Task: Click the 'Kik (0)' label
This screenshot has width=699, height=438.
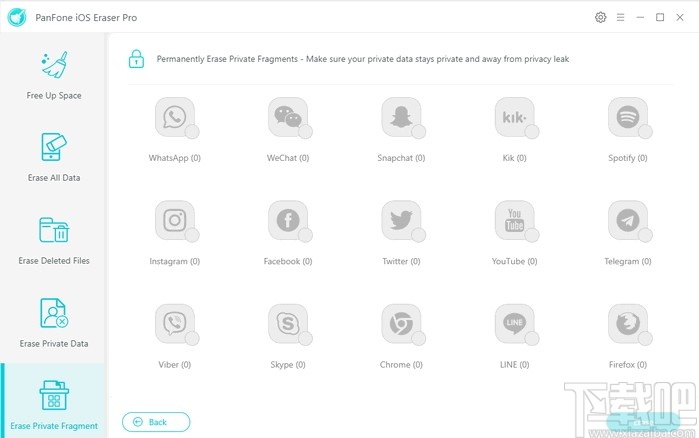Action: [514, 158]
